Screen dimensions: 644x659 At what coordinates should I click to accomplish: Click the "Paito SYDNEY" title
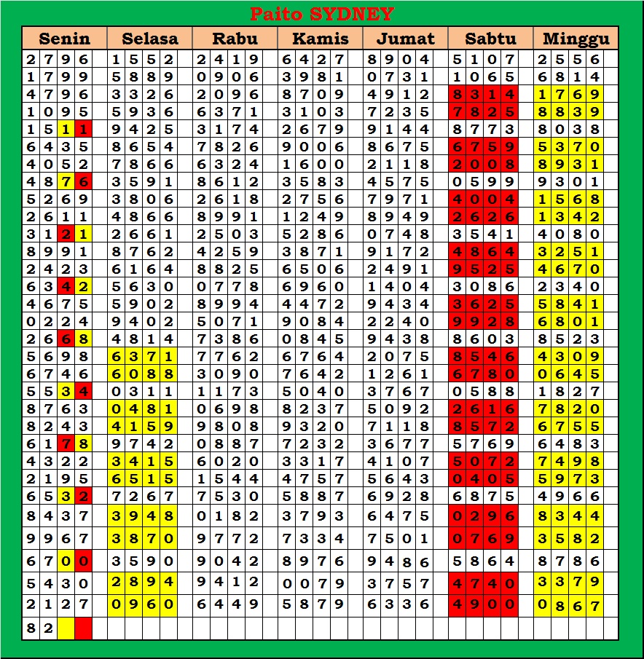pyautogui.click(x=321, y=14)
